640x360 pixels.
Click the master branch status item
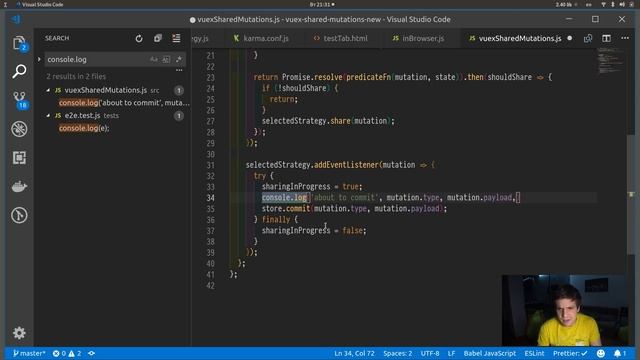(29, 353)
